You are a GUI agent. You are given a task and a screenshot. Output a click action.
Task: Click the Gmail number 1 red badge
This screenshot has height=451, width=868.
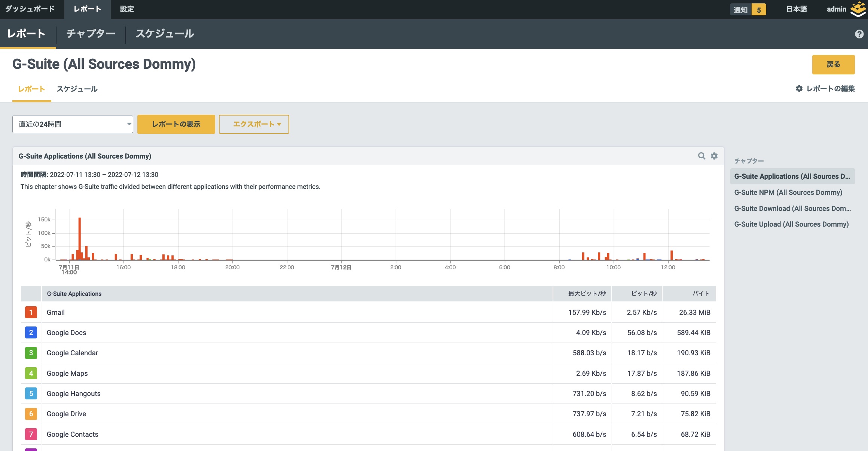31,312
